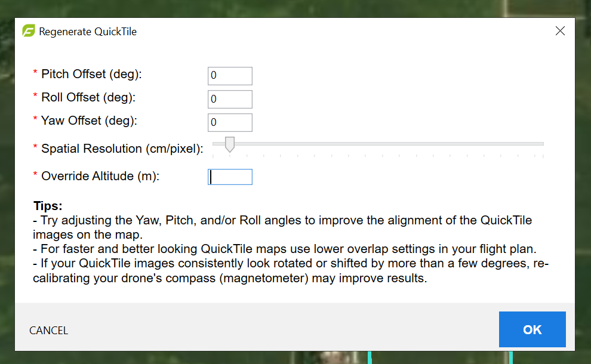Click the OK button
Viewport: 591px width, 364px height.
pos(532,329)
